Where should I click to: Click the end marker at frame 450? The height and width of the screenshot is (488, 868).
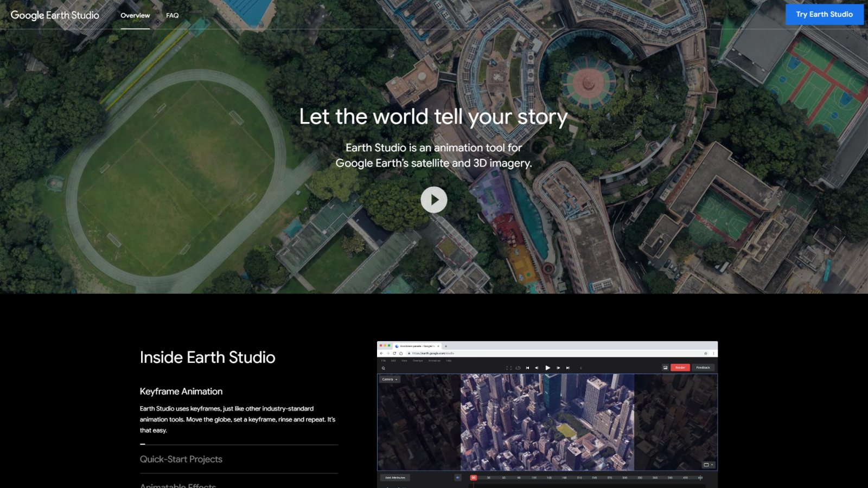[700, 478]
